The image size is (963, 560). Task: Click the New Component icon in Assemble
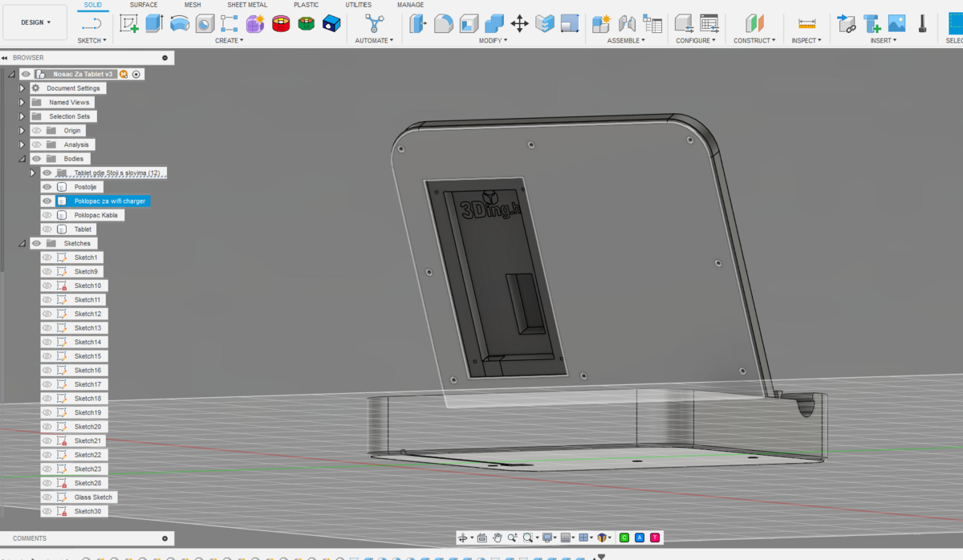click(600, 23)
